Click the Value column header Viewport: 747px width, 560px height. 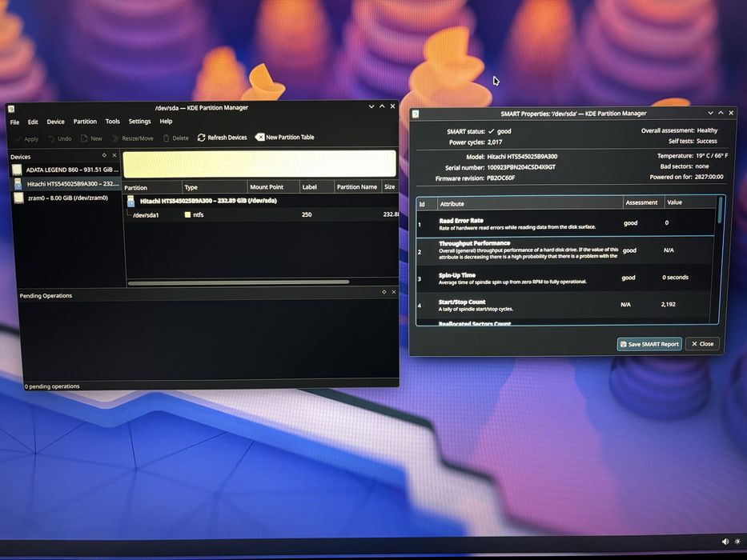[x=690, y=202]
